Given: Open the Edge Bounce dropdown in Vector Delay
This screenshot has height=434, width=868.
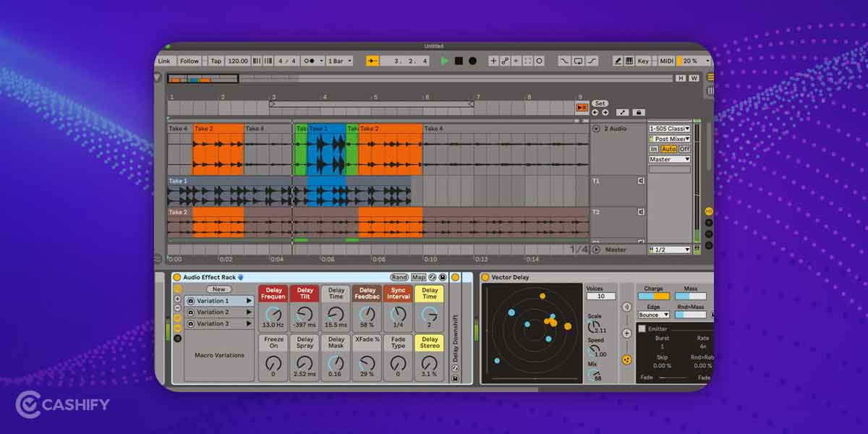Looking at the screenshot, I should pos(654,314).
